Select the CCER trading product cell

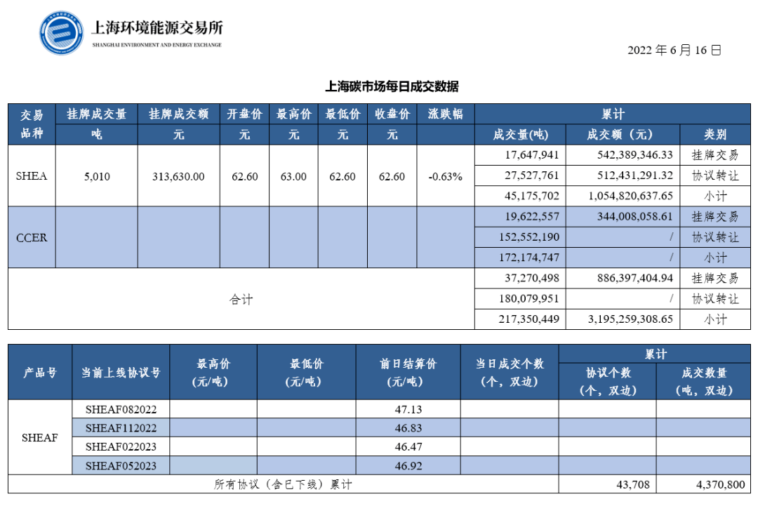pos(32,237)
